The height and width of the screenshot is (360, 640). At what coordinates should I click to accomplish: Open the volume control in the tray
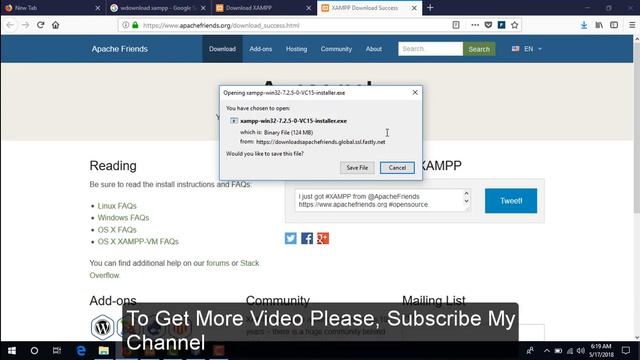580,351
